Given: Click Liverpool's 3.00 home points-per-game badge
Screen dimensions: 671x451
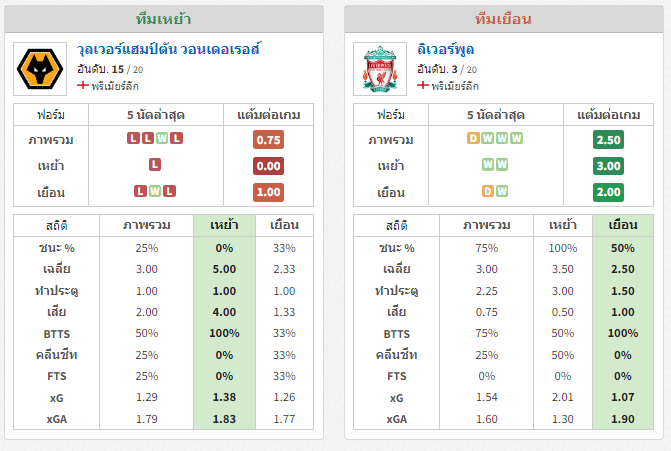Looking at the screenshot, I should point(608,166).
